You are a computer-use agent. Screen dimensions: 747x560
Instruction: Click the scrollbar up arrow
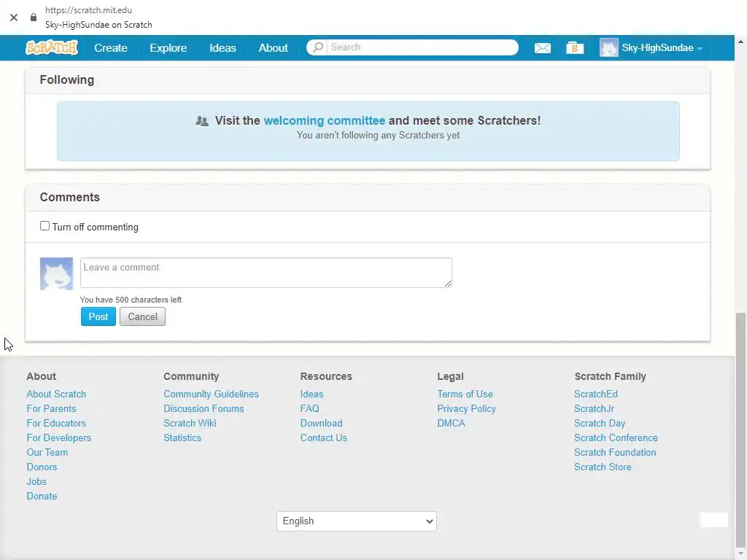pyautogui.click(x=741, y=42)
